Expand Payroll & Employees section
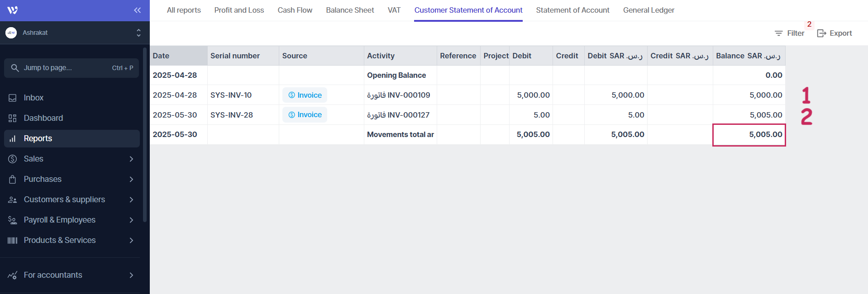Image resolution: width=868 pixels, height=294 pixels. 131,220
